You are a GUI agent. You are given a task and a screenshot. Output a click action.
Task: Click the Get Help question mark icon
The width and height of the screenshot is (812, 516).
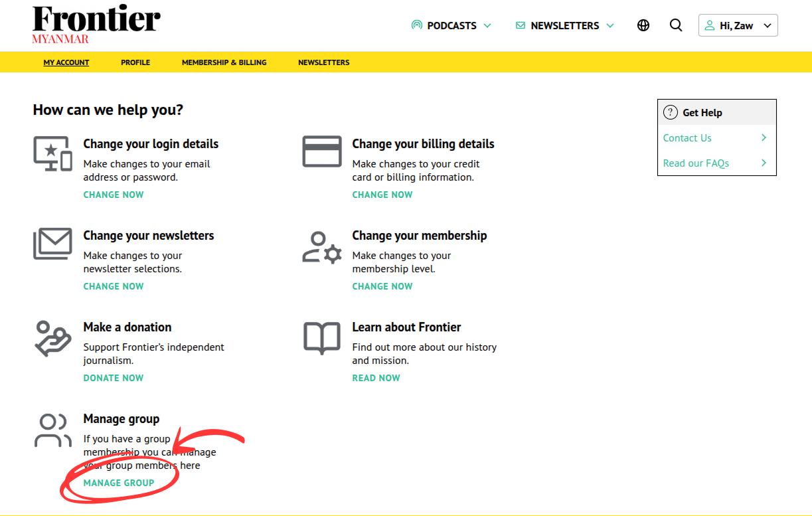coord(671,112)
